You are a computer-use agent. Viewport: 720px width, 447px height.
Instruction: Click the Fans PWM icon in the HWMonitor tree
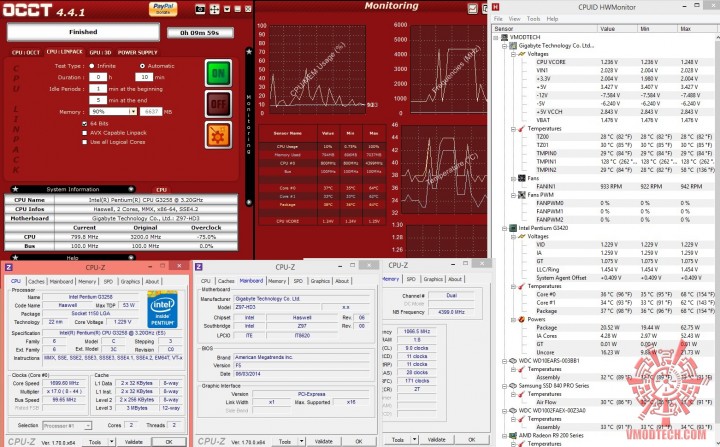[522, 195]
